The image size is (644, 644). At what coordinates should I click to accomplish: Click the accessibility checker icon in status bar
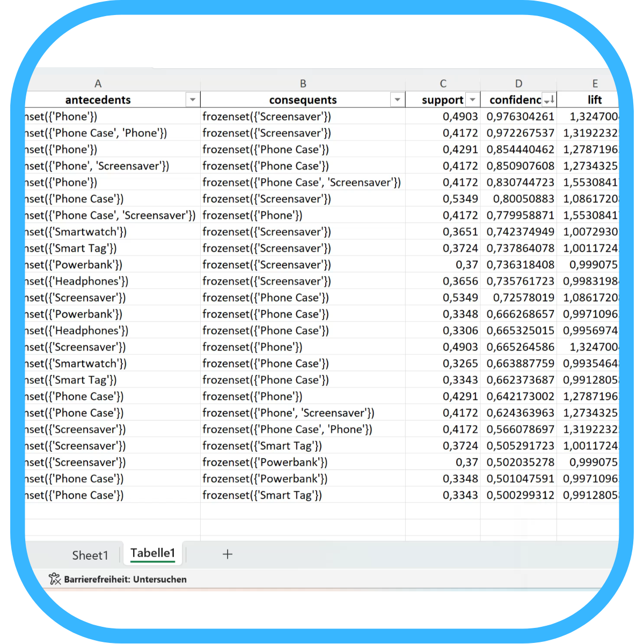point(55,579)
